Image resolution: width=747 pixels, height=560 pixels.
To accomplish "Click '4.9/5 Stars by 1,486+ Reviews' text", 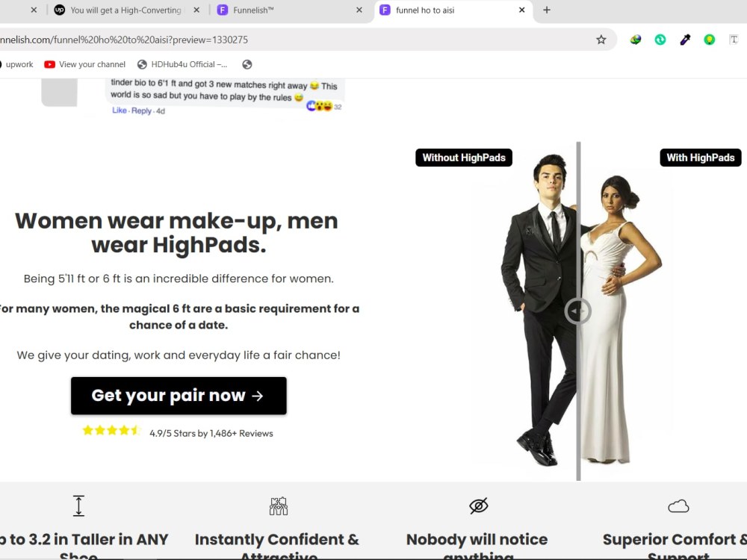I will coord(211,433).
